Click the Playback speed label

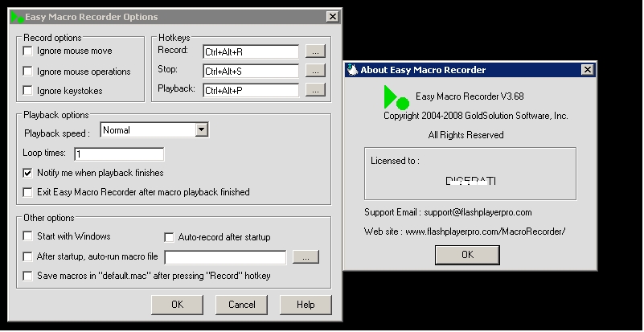click(x=56, y=133)
